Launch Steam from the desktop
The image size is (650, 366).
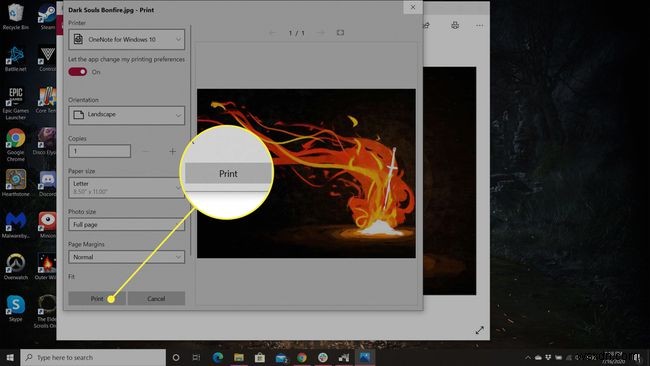(x=47, y=17)
